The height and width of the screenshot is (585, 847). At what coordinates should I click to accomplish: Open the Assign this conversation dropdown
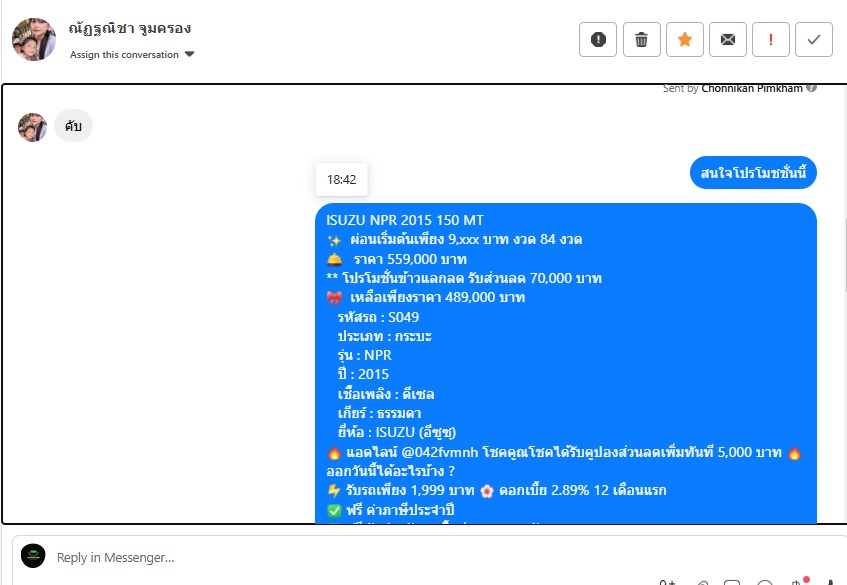(x=131, y=55)
